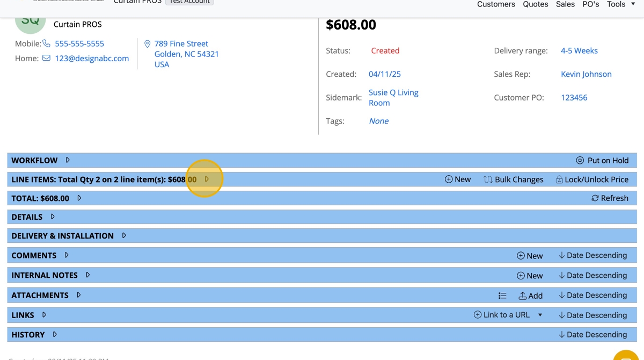Click email 123@designabc.com
644x360 pixels.
tap(92, 58)
